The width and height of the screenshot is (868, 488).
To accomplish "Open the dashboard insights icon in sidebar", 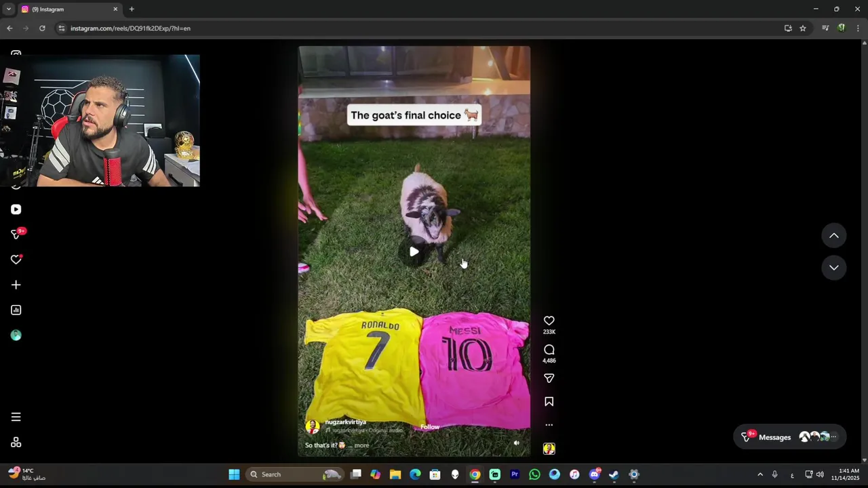I will tap(16, 310).
